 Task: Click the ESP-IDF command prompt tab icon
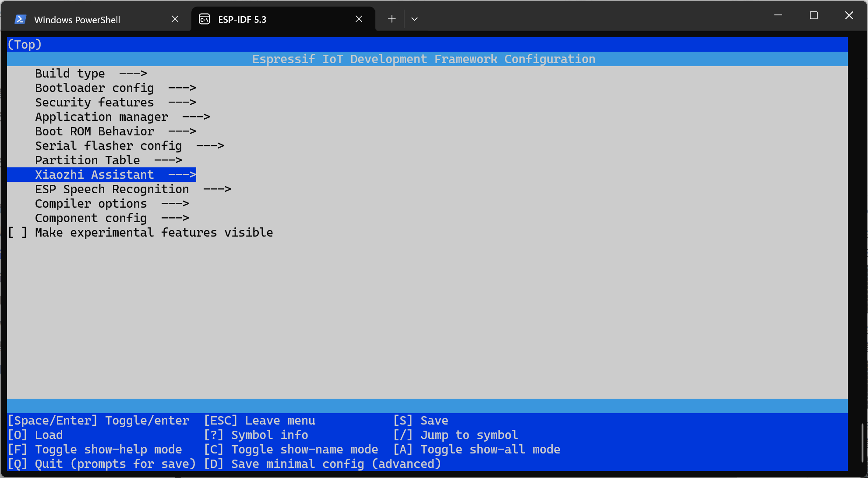[x=205, y=19]
